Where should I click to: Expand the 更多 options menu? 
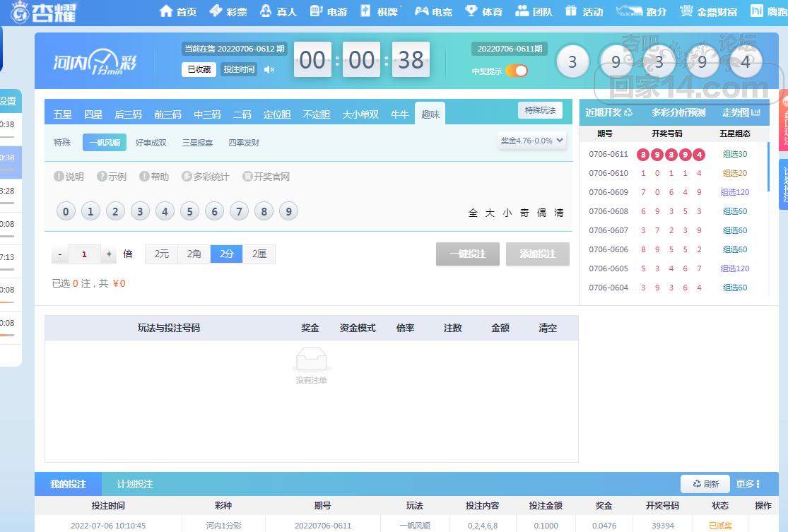748,484
